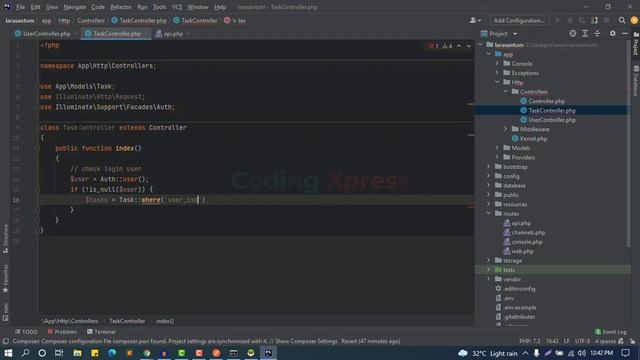Click the listen for PHP debug connections icon
640x360 pixels.
(x=594, y=20)
